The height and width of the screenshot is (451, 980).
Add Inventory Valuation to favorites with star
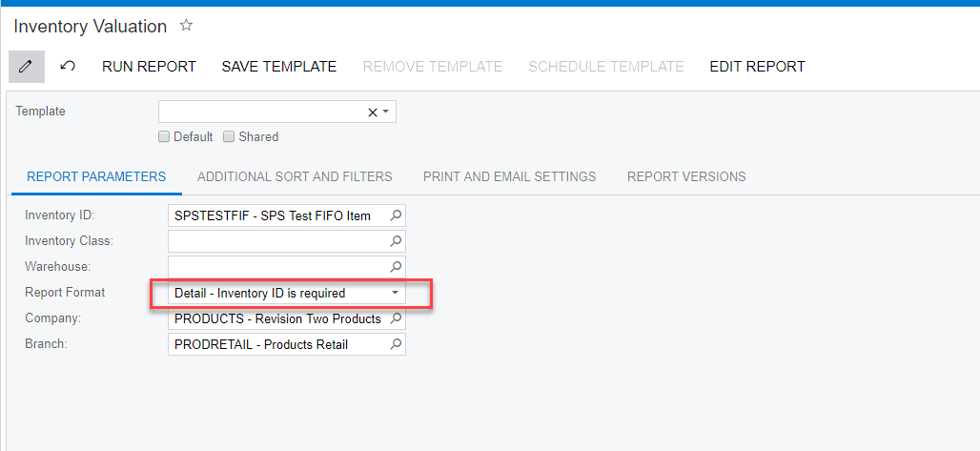[187, 26]
